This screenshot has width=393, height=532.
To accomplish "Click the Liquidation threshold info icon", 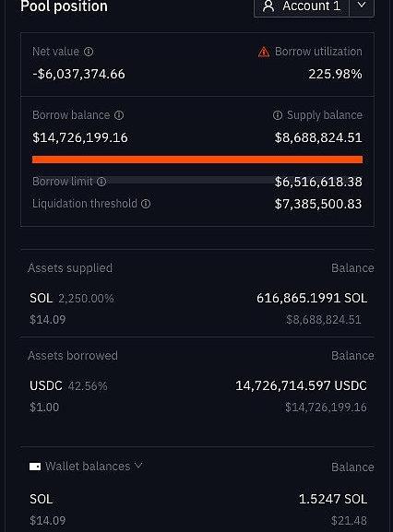I will pyautogui.click(x=146, y=204).
